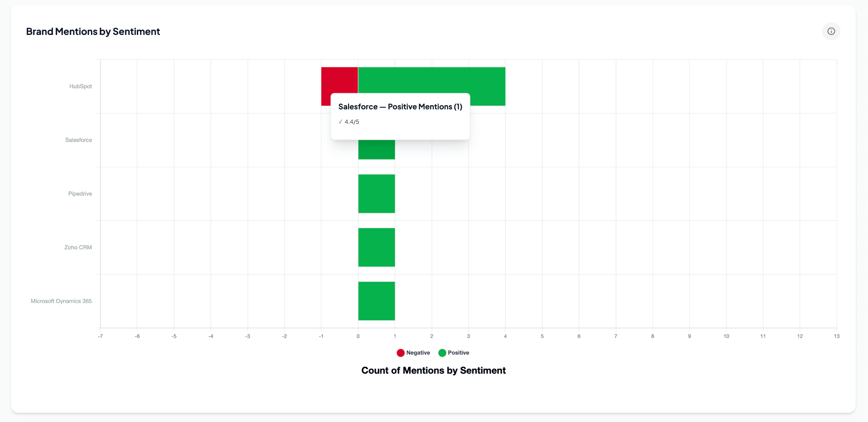Screen dimensions: 868x422
Task: Click the Count of Mentions by Sentiment caption
Action: coord(433,370)
